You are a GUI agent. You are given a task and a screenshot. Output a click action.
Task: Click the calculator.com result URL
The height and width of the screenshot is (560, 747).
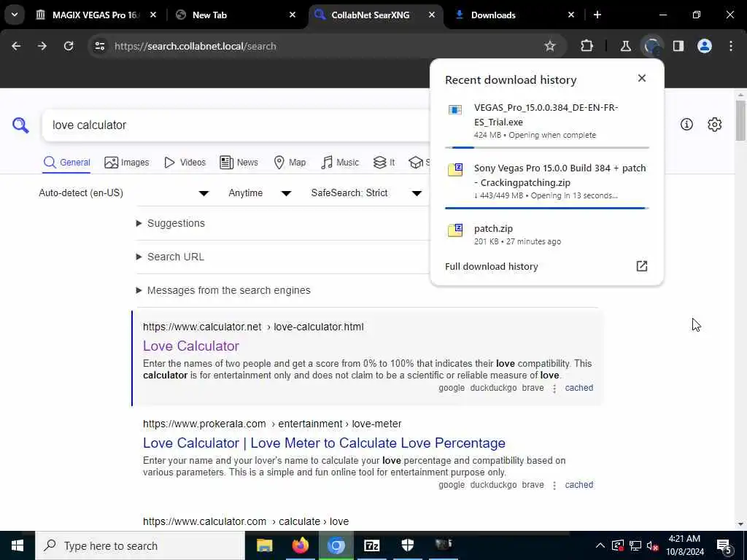pos(246,521)
